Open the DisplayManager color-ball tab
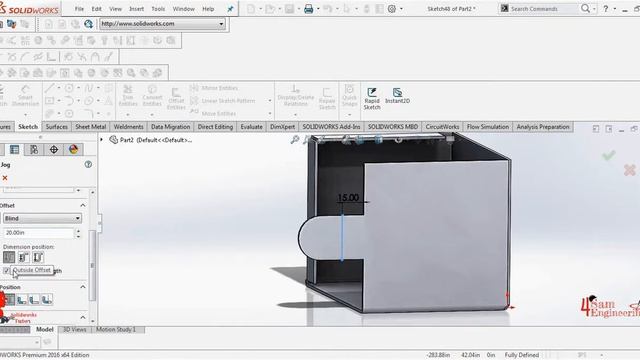This screenshot has height=360, width=640. (x=73, y=149)
